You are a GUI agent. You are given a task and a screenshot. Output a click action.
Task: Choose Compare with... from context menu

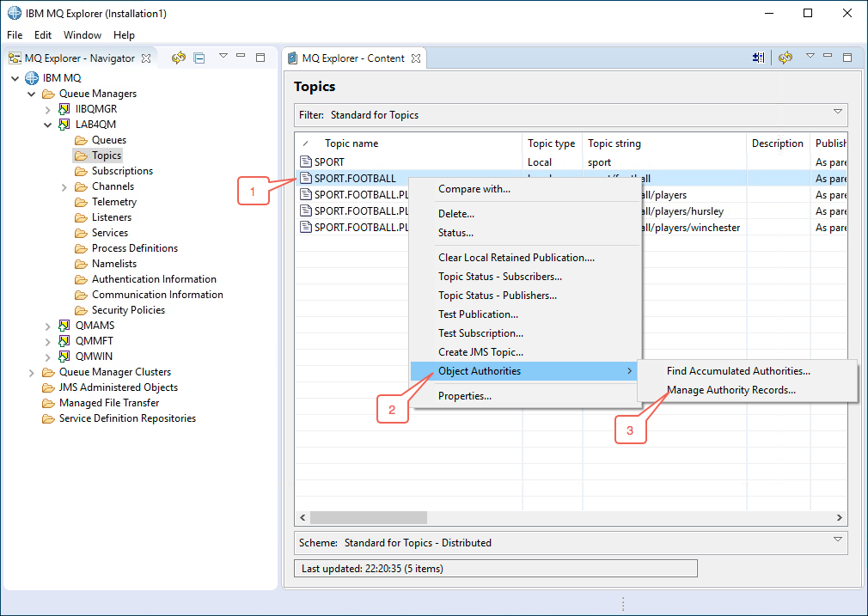click(x=525, y=189)
